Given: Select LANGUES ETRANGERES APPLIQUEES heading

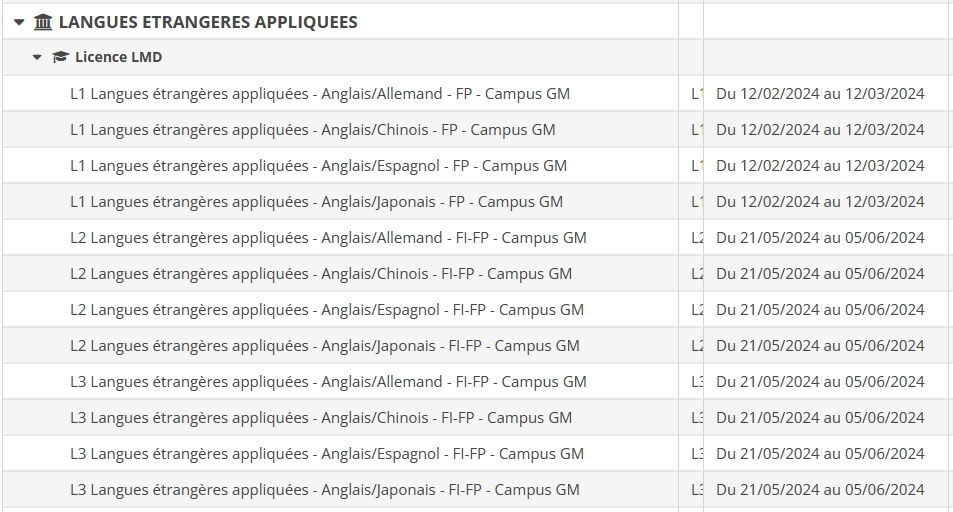Looking at the screenshot, I should point(208,22).
